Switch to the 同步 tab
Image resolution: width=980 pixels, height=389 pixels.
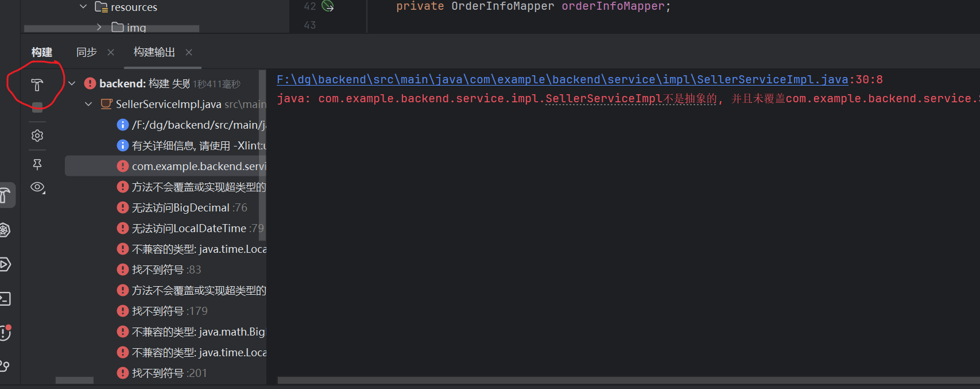[87, 52]
